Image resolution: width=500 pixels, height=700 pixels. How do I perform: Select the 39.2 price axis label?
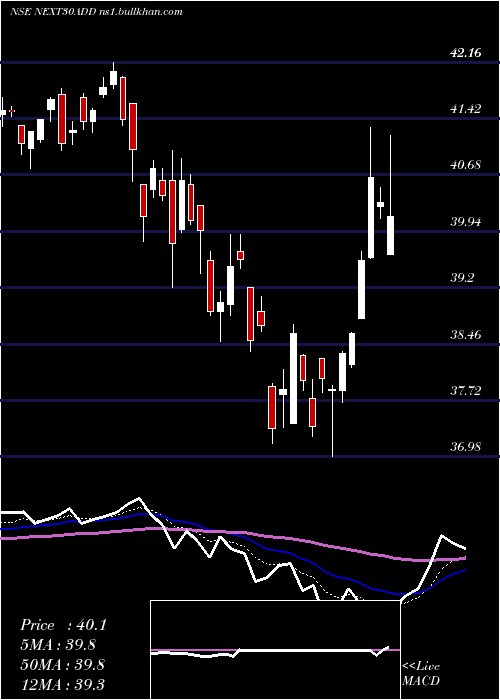click(x=462, y=278)
